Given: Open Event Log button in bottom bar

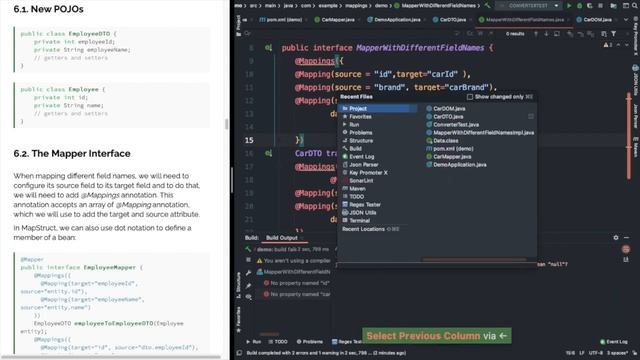Looking at the screenshot, I should [614, 342].
